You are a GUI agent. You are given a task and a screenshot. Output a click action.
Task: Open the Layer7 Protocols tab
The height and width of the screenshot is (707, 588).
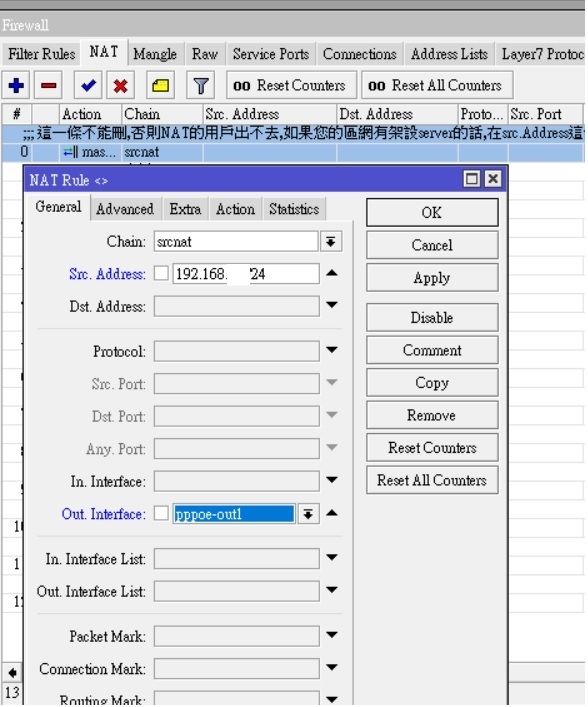tap(541, 54)
